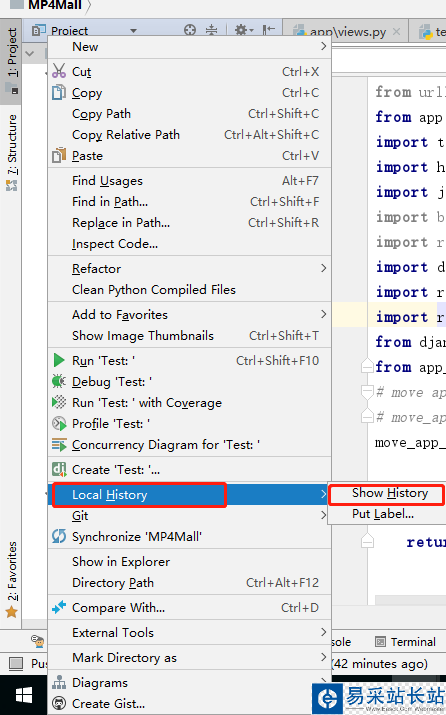Choose Show in Explorer
The width and height of the screenshot is (446, 715).
point(189,561)
